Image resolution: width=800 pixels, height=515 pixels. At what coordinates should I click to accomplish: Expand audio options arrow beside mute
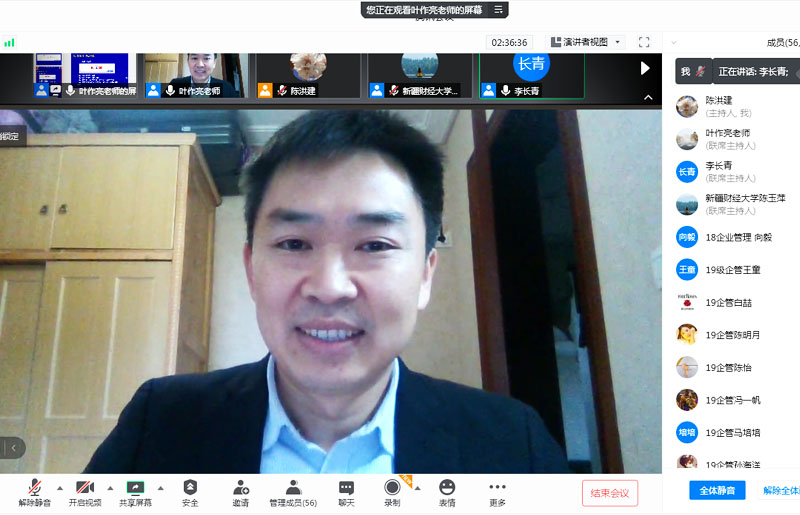pyautogui.click(x=59, y=488)
